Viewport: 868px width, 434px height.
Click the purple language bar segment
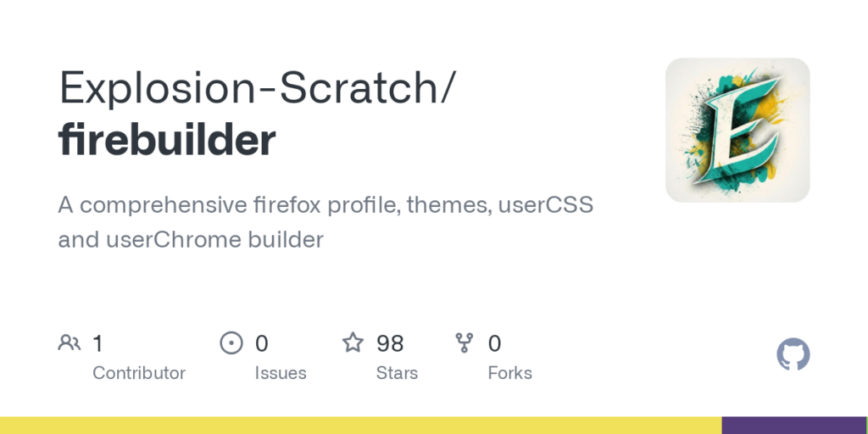pyautogui.click(x=794, y=426)
